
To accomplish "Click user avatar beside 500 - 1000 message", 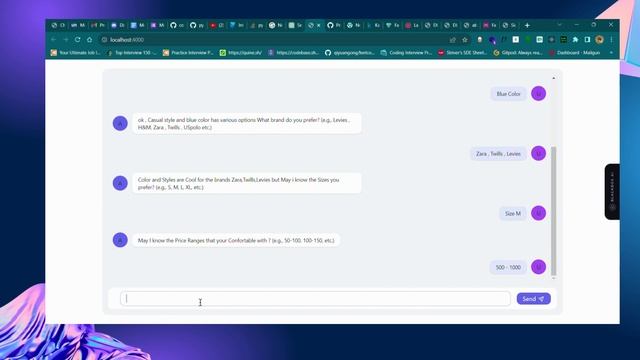I will coord(538,267).
